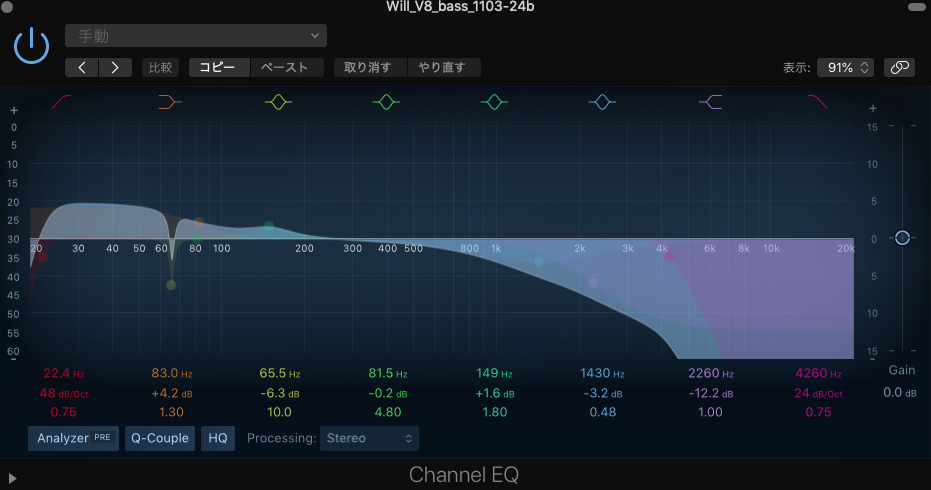This screenshot has height=490, width=931.
Task: Toggle the HQ oversampling button
Action: pos(217,438)
